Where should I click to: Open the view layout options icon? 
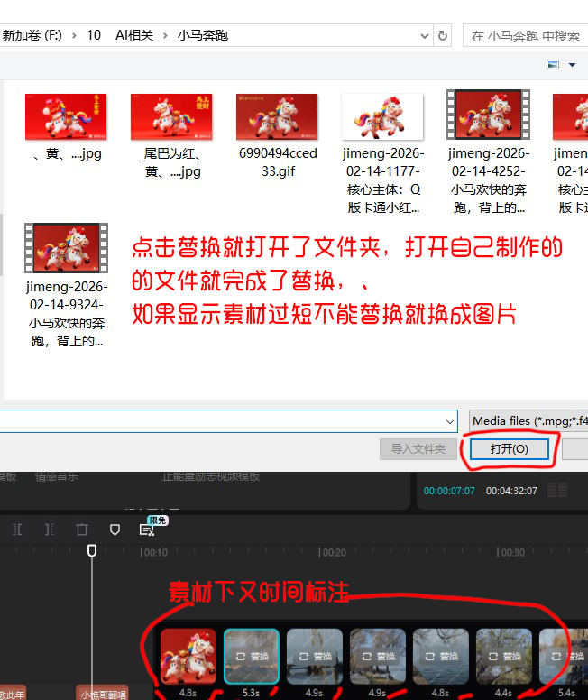click(x=553, y=65)
